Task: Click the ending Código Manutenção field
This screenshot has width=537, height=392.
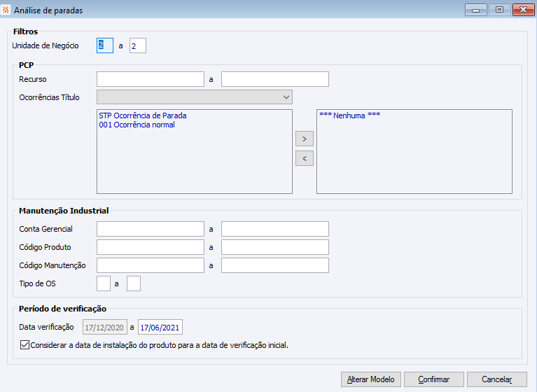Action: coord(275,265)
